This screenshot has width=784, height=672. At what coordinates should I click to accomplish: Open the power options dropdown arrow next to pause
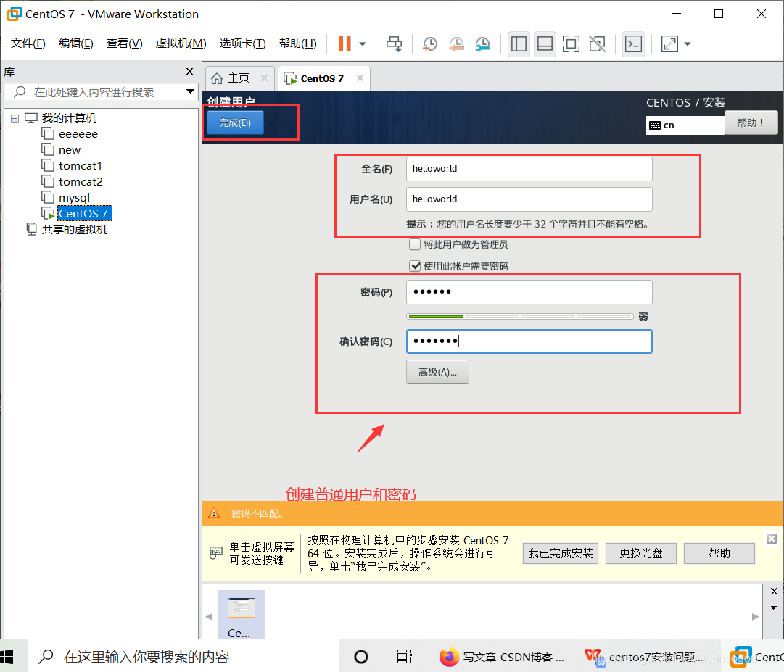tap(363, 44)
